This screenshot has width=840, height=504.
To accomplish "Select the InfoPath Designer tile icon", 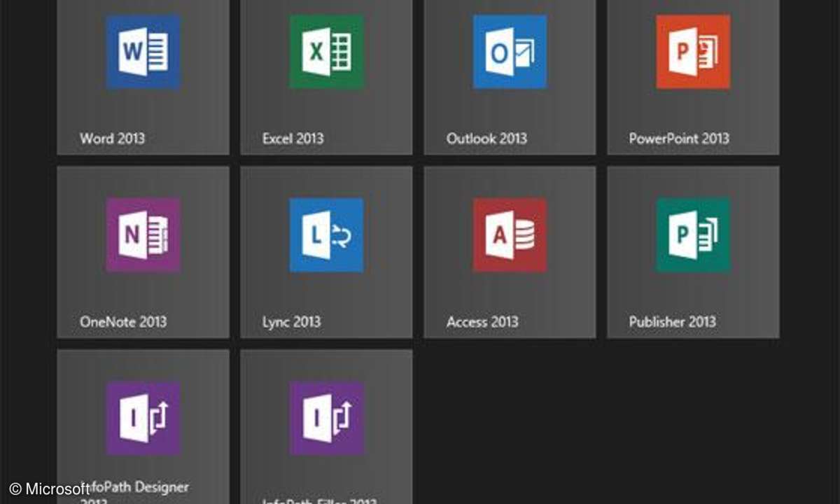I will [x=143, y=418].
